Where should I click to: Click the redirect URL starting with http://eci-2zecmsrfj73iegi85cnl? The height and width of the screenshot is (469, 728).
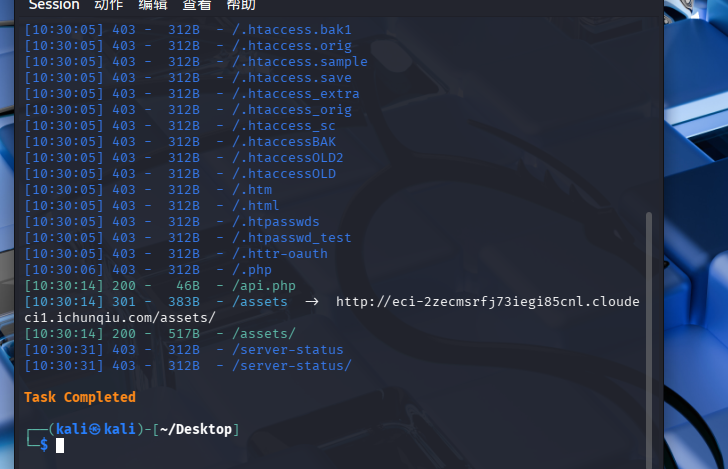pos(487,301)
